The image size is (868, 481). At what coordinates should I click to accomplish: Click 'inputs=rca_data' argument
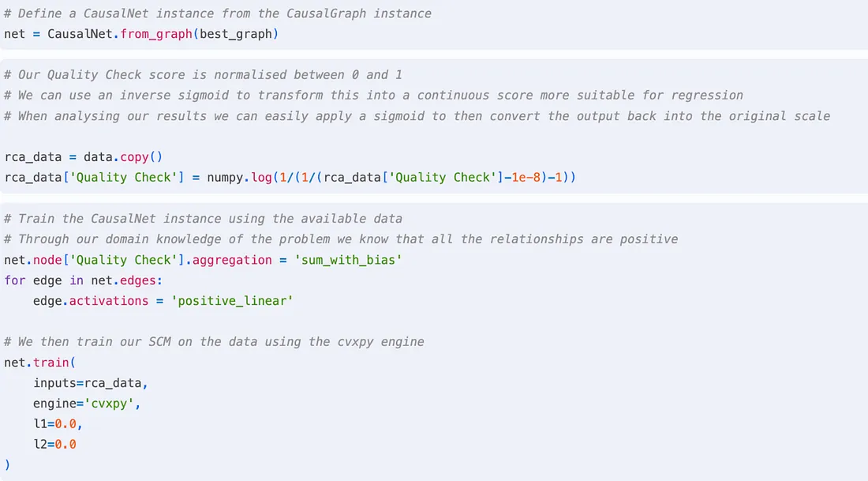click(90, 382)
